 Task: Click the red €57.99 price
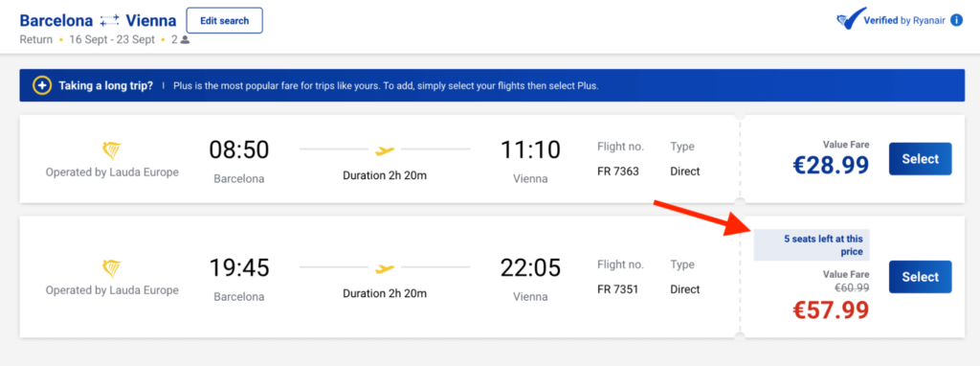tap(831, 309)
